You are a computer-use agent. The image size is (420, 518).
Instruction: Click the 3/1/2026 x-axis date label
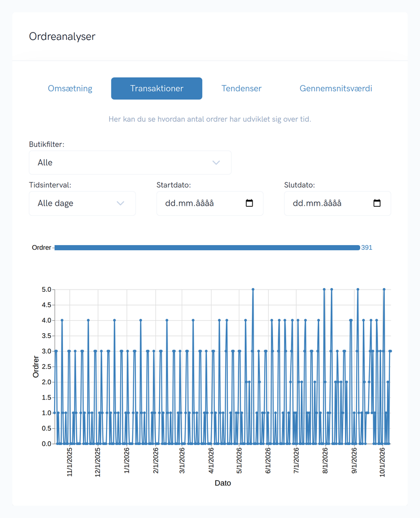(x=182, y=460)
